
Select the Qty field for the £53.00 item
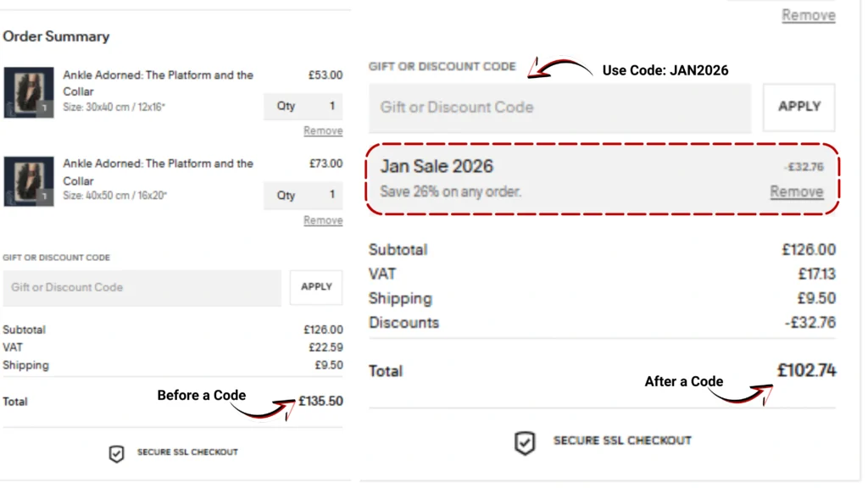[x=303, y=107]
